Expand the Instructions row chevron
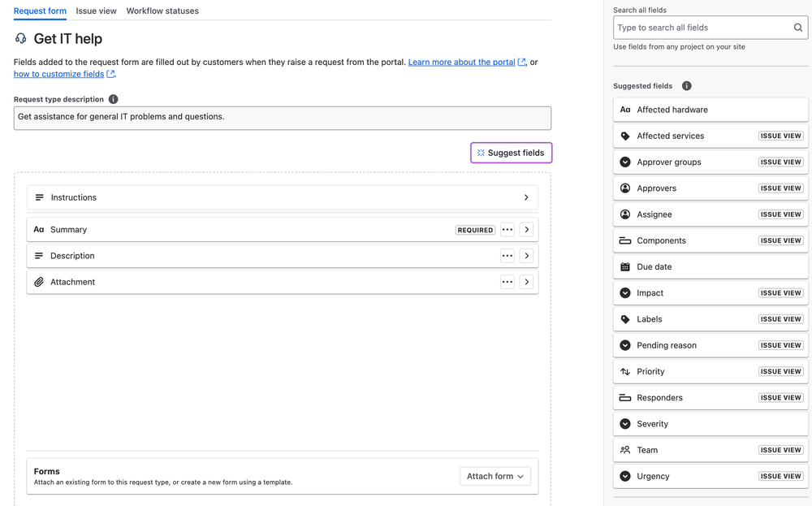 point(526,197)
